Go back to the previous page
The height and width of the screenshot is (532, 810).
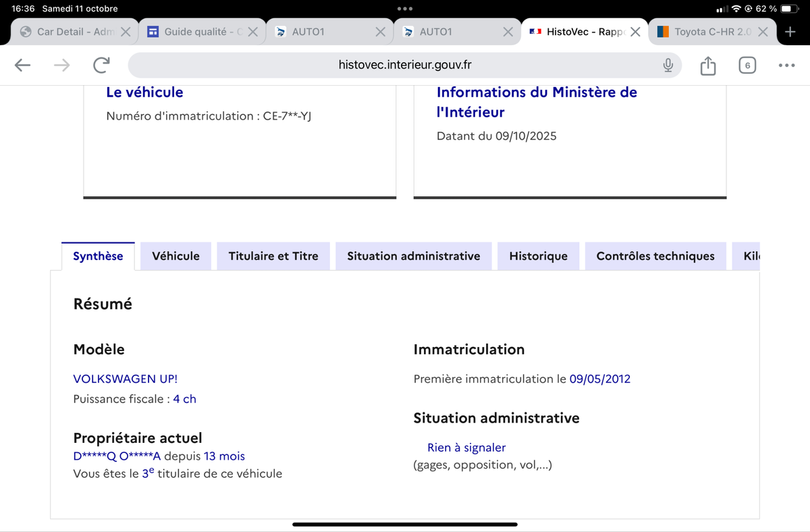[22, 65]
